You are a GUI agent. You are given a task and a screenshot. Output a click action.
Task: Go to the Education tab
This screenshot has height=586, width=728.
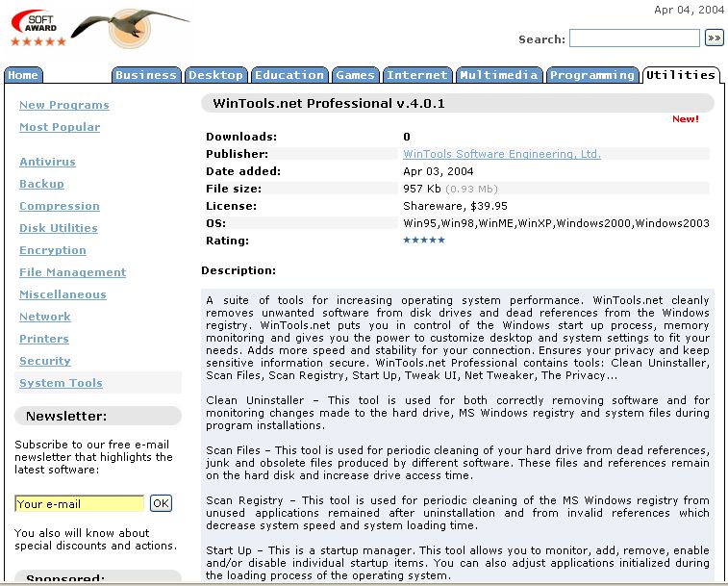pyautogui.click(x=289, y=75)
